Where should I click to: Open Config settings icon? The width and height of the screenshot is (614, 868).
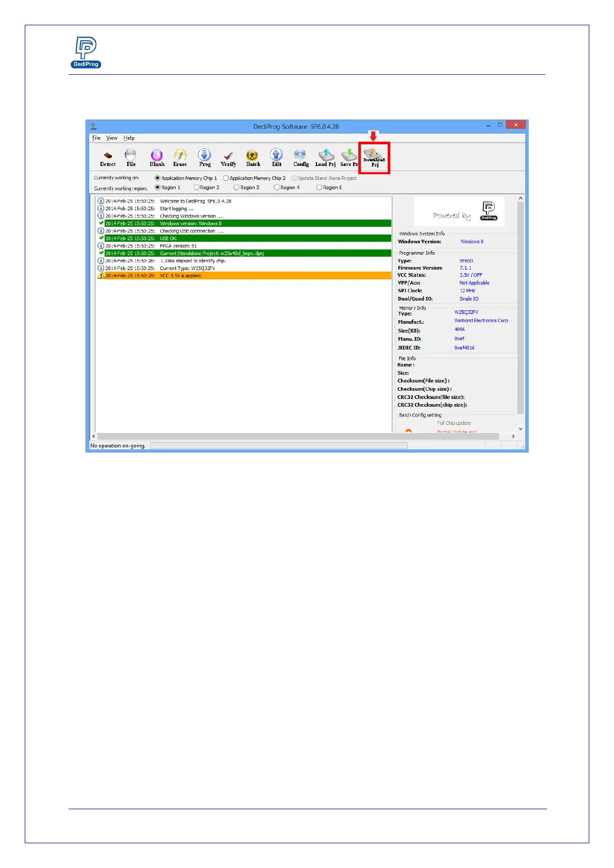301,158
